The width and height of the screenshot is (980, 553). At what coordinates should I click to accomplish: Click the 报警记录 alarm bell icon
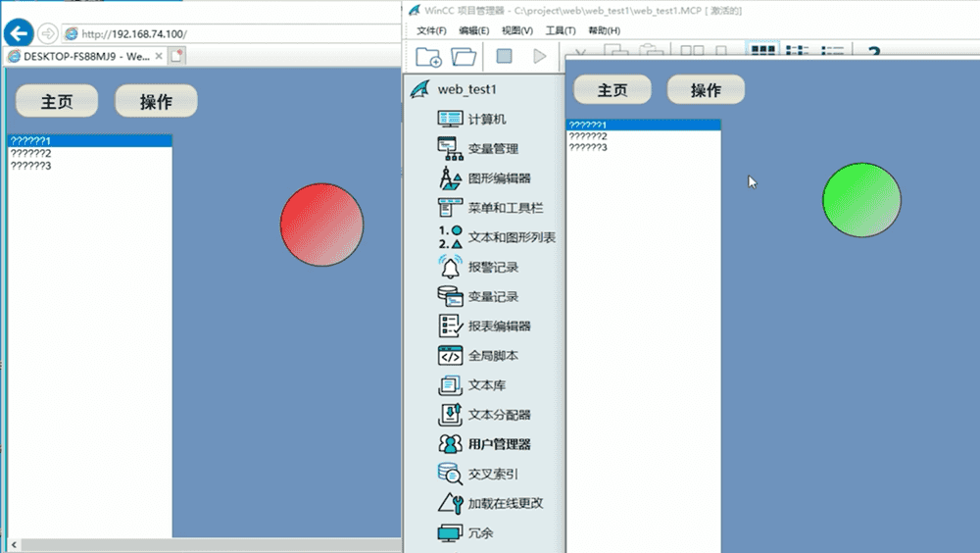click(x=450, y=267)
